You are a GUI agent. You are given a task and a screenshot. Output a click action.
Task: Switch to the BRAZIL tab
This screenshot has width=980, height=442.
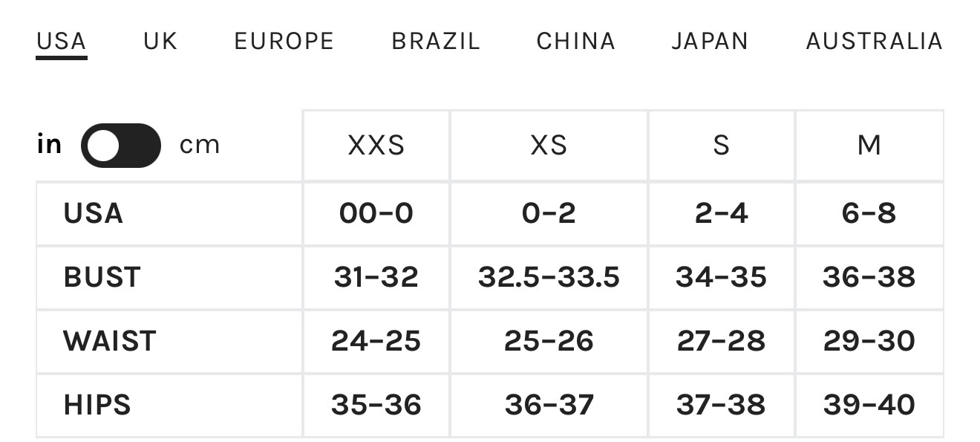click(436, 41)
